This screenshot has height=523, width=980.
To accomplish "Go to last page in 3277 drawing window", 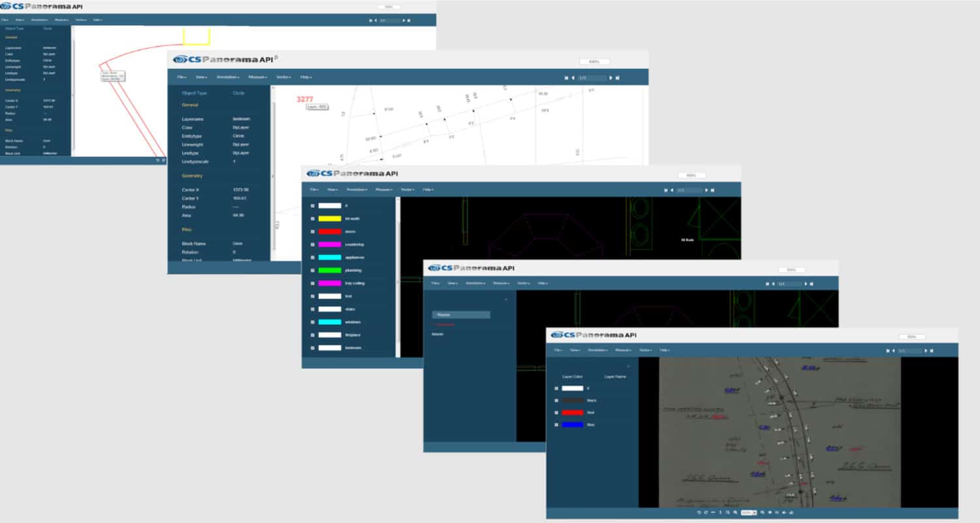I will (617, 78).
